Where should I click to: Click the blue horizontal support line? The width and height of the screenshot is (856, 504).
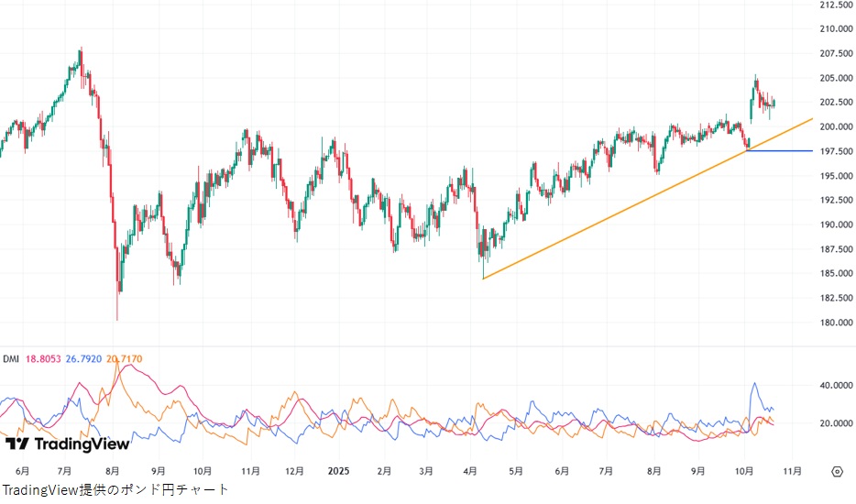(x=779, y=150)
